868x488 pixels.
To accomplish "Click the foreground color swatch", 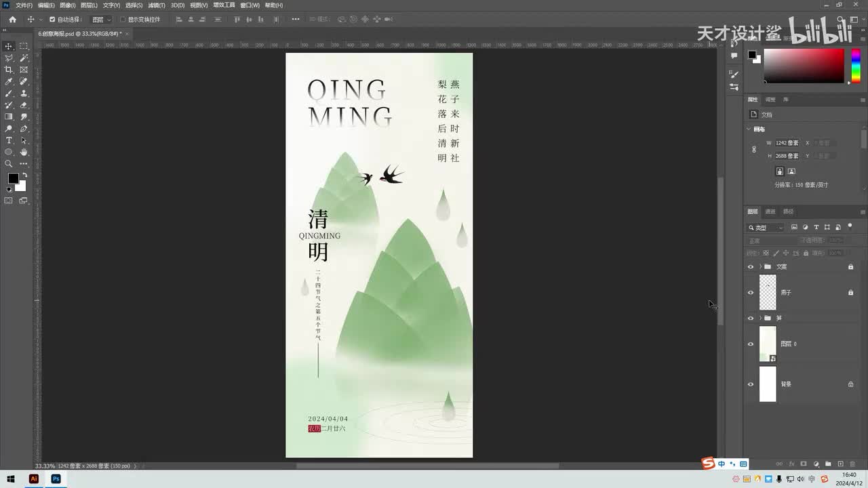I will point(13,178).
